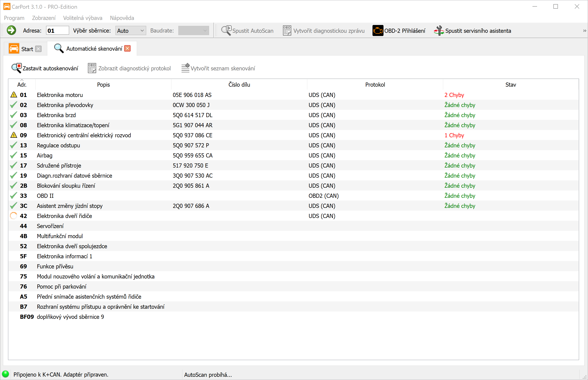Open the Výběr sběrnice Auto dropdown

130,31
